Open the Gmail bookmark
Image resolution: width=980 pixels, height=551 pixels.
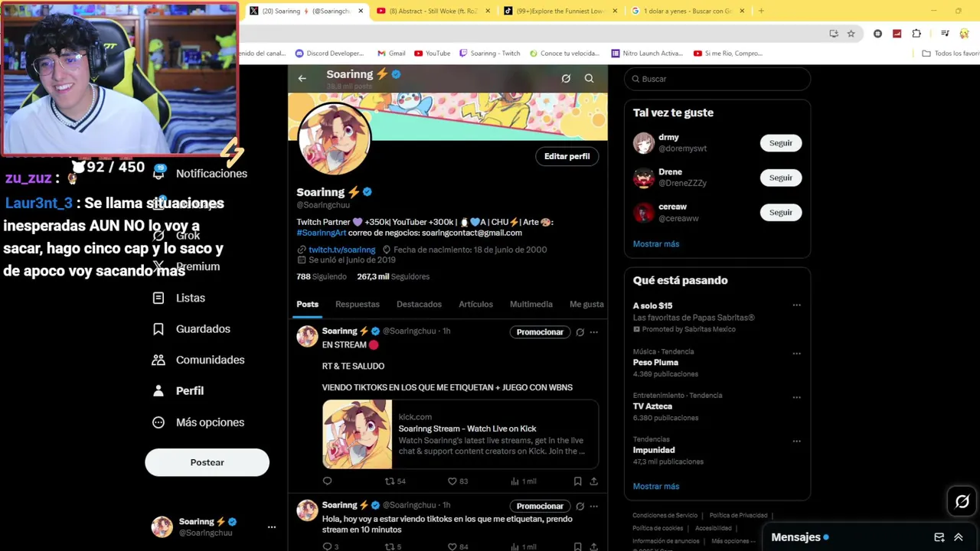click(x=391, y=54)
